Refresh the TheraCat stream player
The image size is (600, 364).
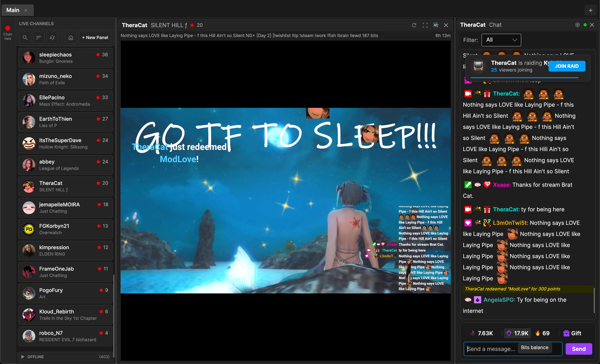click(x=414, y=25)
